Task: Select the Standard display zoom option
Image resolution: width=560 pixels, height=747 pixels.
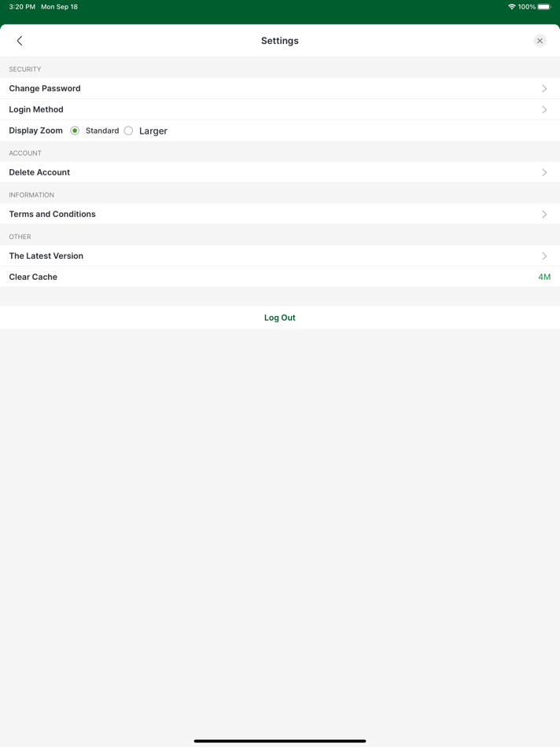Action: (x=75, y=131)
